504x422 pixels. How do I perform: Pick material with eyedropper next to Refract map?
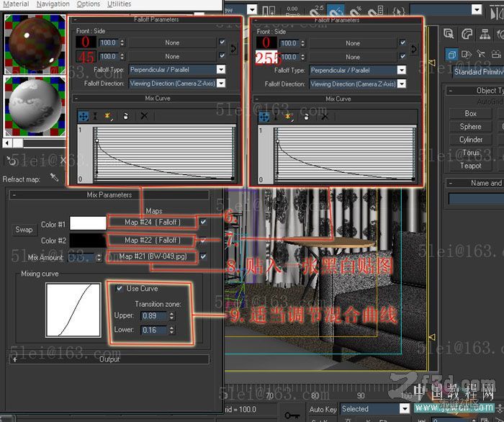coord(54,178)
